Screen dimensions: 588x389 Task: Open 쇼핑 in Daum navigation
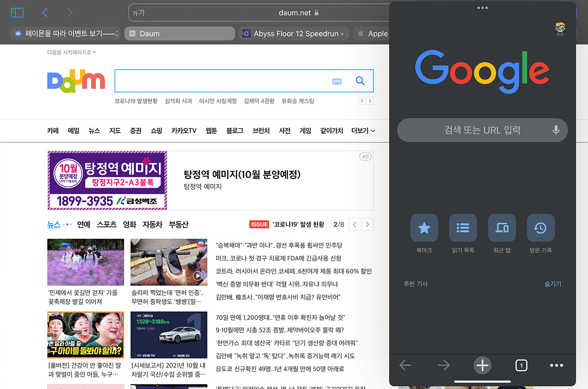click(x=156, y=131)
